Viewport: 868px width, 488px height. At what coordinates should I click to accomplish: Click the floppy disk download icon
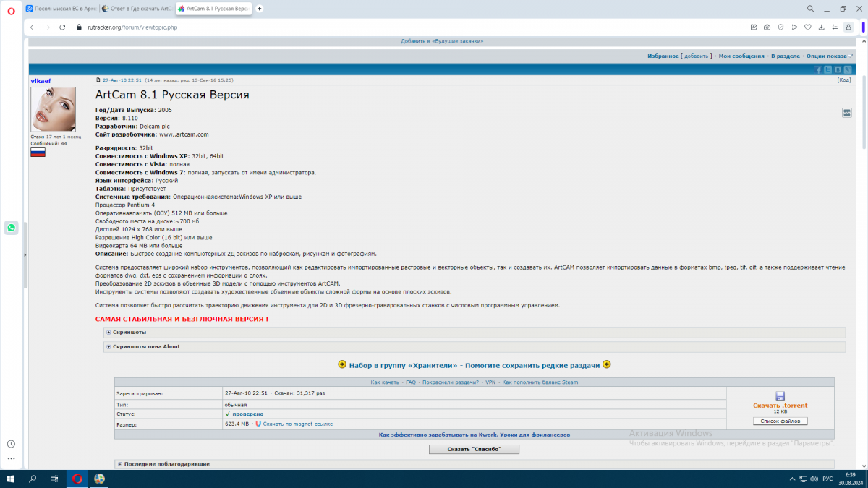(x=780, y=396)
